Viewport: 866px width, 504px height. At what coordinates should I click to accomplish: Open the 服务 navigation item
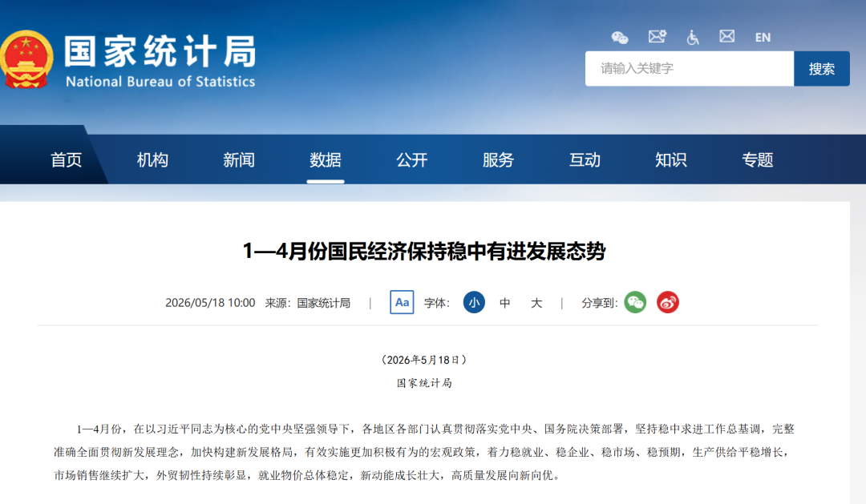[x=498, y=160]
